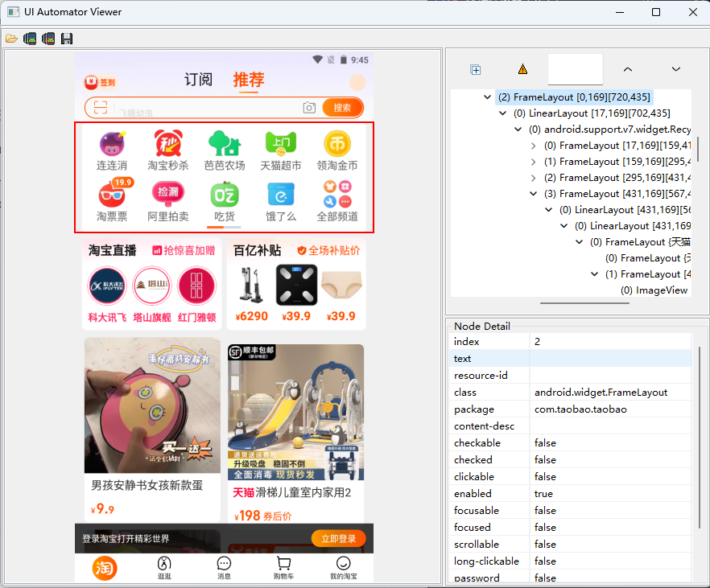Image resolution: width=710 pixels, height=588 pixels.
Task: Save the screenshot with floppy icon
Action: pos(67,39)
